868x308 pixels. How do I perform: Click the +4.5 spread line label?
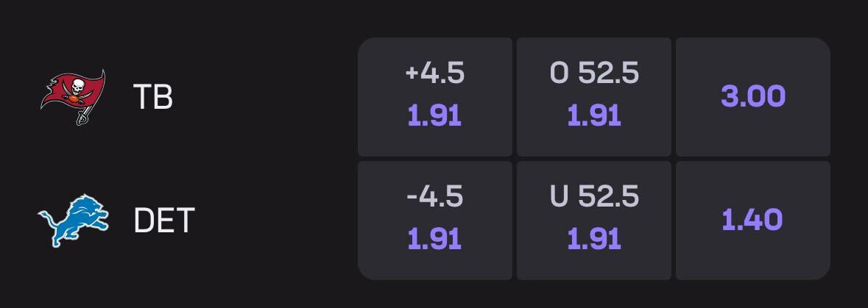click(435, 73)
